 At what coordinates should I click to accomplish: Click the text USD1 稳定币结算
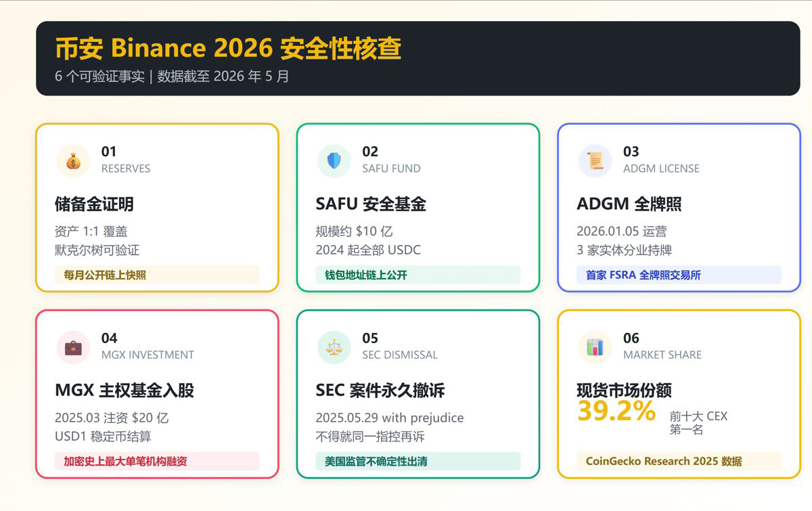(x=103, y=437)
